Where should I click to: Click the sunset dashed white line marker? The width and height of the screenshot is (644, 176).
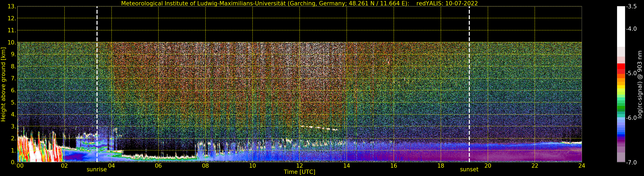pos(469,84)
